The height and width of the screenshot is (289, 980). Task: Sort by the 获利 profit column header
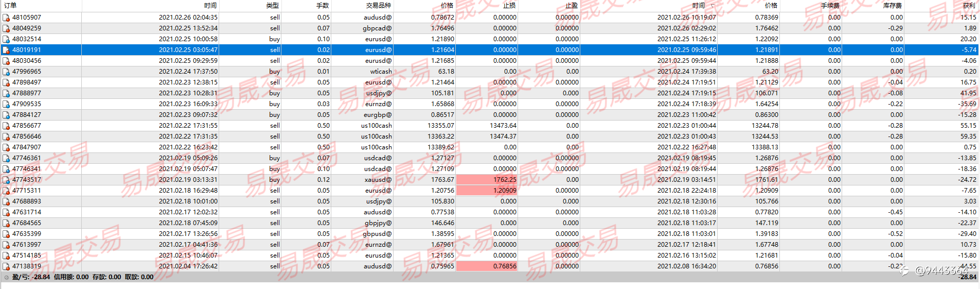(968, 6)
